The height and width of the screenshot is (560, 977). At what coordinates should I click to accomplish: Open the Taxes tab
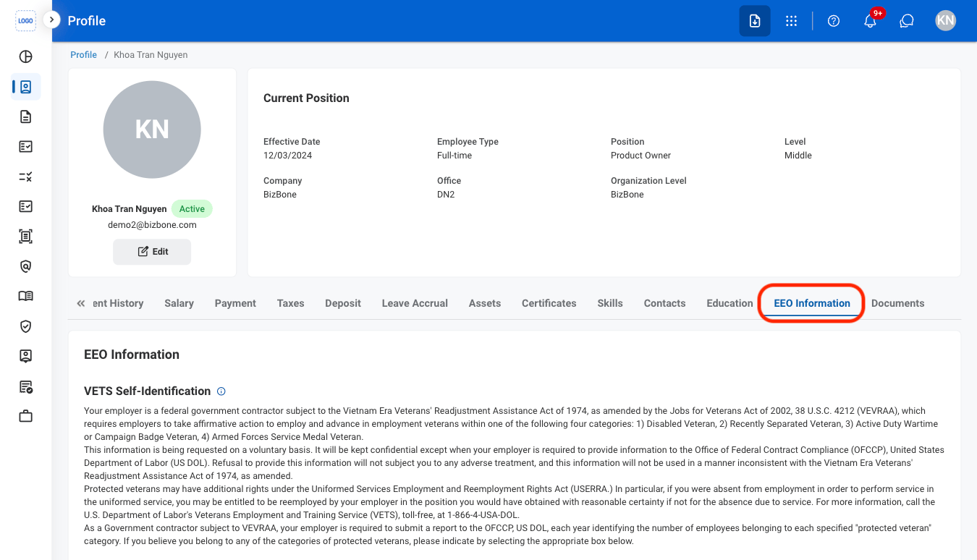coord(290,303)
